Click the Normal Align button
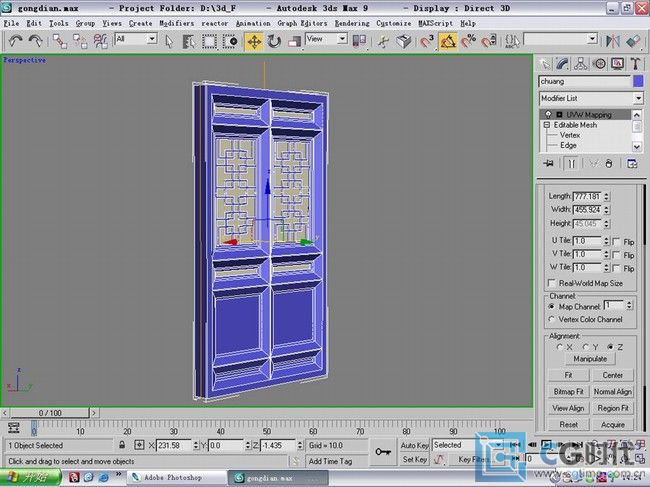The image size is (650, 487). click(613, 392)
